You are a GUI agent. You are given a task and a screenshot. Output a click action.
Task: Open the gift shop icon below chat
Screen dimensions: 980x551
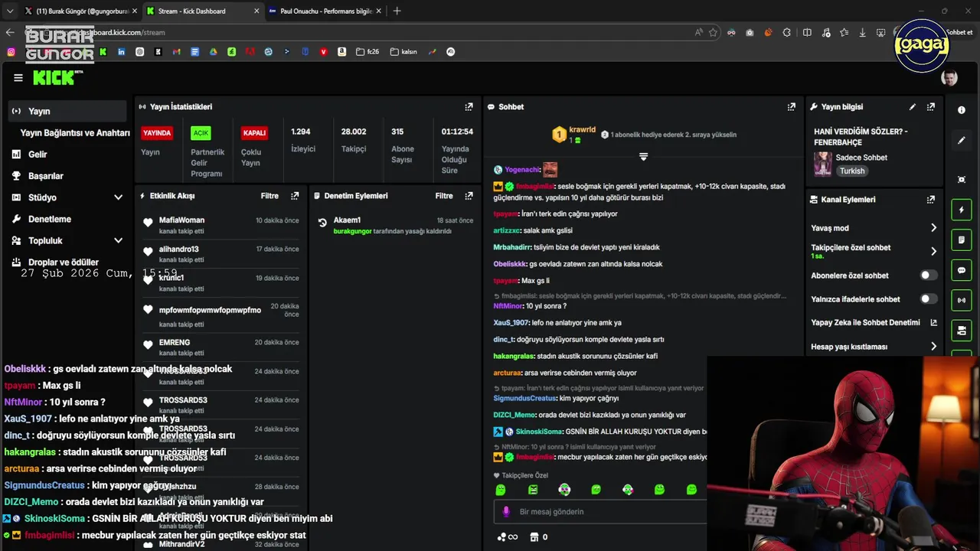[x=534, y=537]
